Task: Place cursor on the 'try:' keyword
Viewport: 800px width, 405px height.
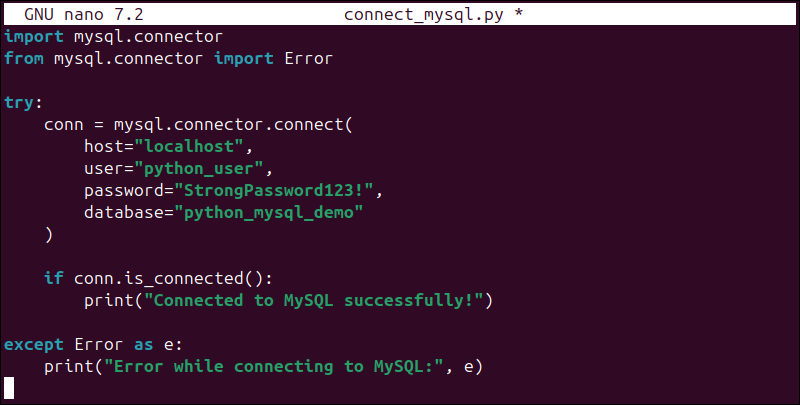Action: (23, 103)
